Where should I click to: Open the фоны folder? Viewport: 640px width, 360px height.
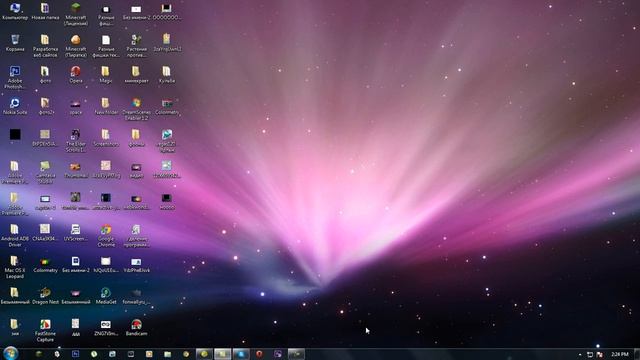tap(136, 138)
